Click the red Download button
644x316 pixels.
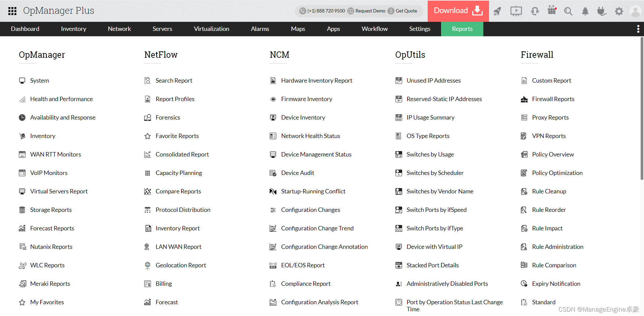click(458, 11)
